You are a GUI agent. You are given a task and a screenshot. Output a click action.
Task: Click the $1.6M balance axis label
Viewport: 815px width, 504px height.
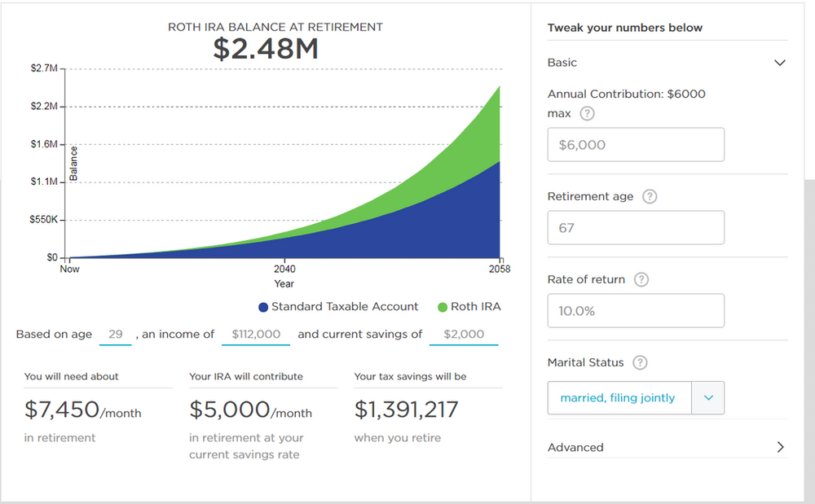[44, 144]
